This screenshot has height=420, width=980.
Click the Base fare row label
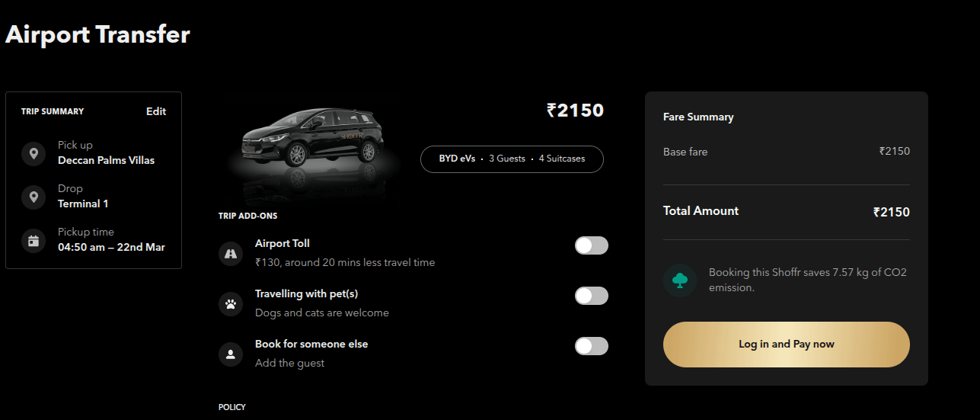click(685, 152)
